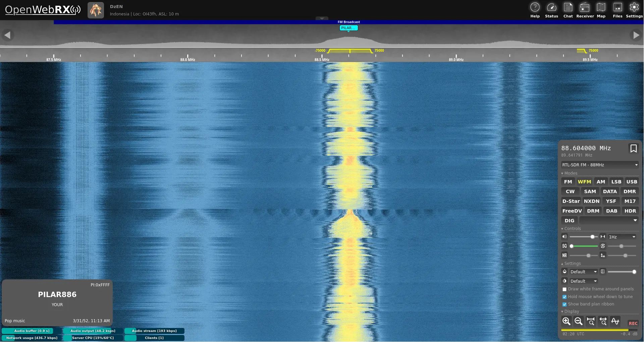644x342 pixels.
Task: Step to next frequency range right arrow
Action: coord(636,35)
